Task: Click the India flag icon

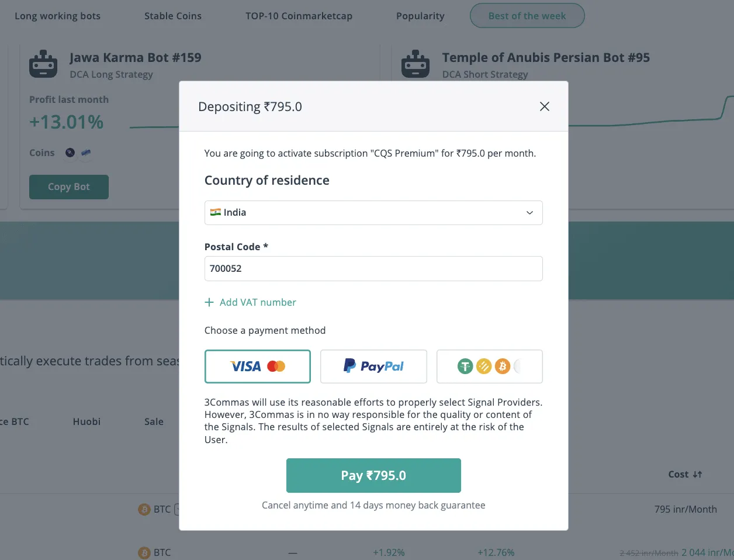Action: pos(215,212)
